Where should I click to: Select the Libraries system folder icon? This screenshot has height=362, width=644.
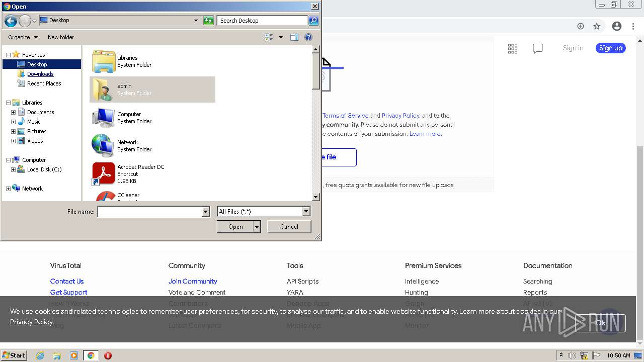pyautogui.click(x=104, y=61)
